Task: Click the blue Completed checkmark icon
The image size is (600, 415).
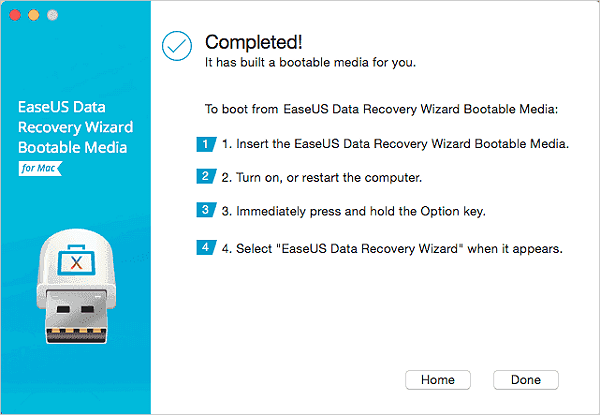Action: pyautogui.click(x=176, y=47)
